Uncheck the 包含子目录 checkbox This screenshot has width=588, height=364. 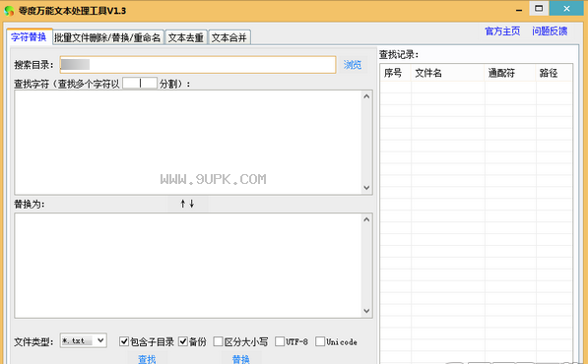(124, 341)
